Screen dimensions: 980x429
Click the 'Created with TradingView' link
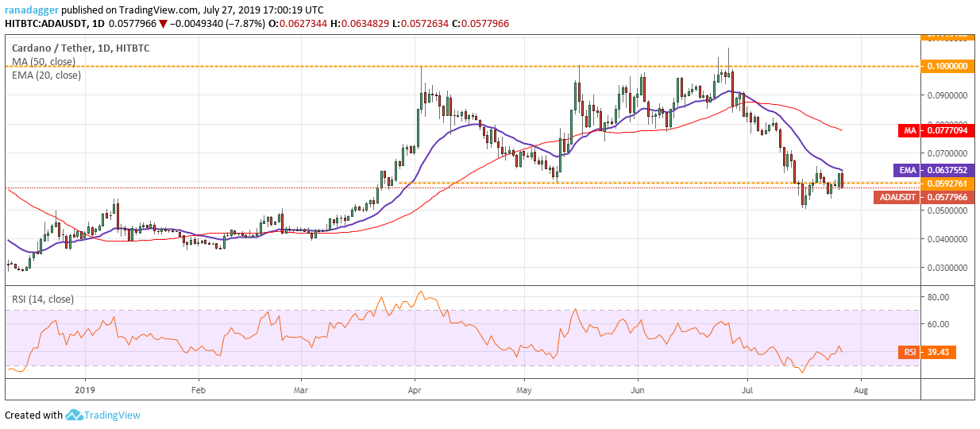point(71,415)
